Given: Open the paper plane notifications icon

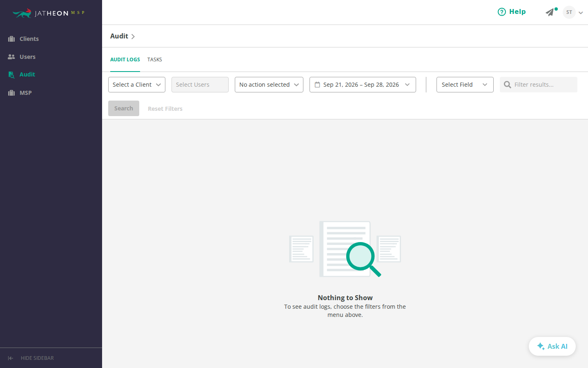Looking at the screenshot, I should (550, 12).
